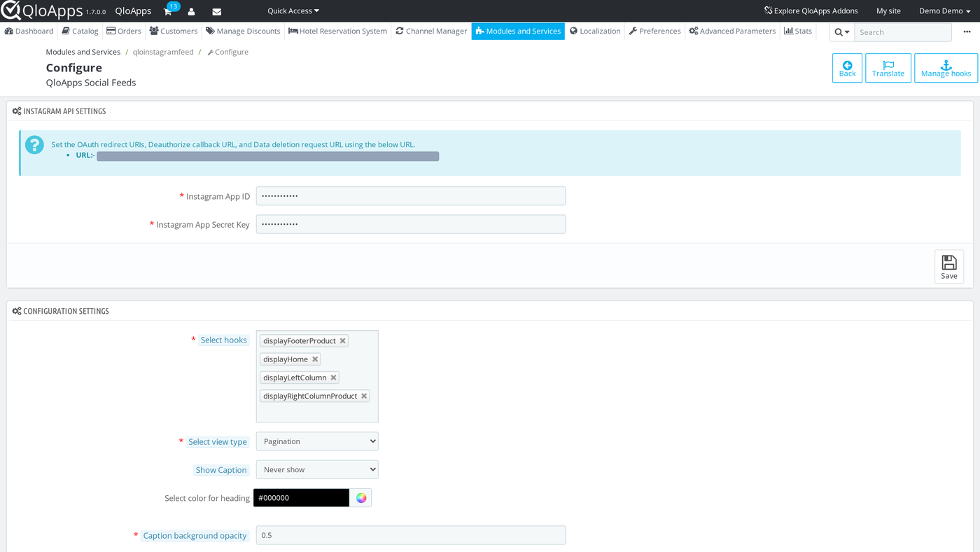The height and width of the screenshot is (552, 980).
Task: Click the heading color hex field
Action: coord(301,498)
